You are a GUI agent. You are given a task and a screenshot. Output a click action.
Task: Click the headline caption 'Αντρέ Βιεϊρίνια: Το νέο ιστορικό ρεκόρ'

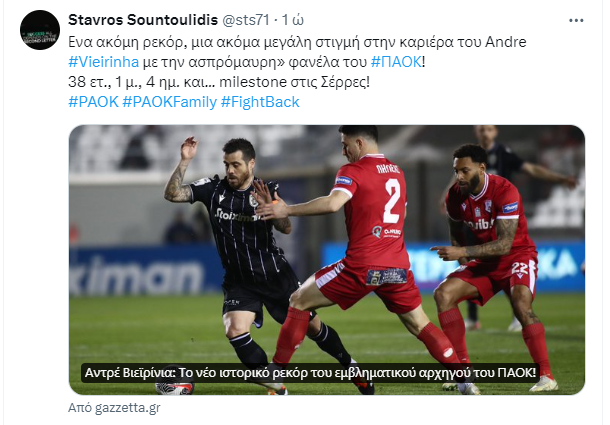310,372
